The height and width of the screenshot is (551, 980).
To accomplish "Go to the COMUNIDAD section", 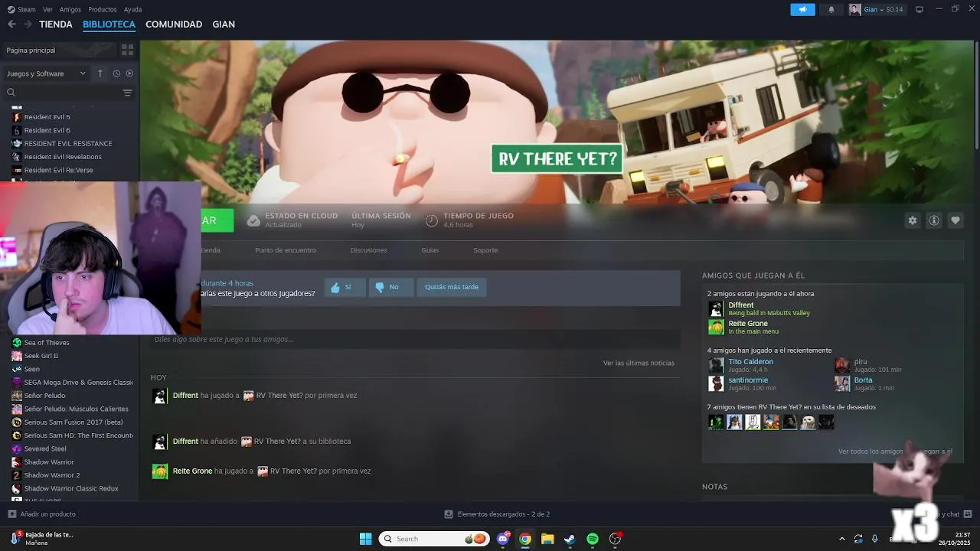I will coord(174,24).
